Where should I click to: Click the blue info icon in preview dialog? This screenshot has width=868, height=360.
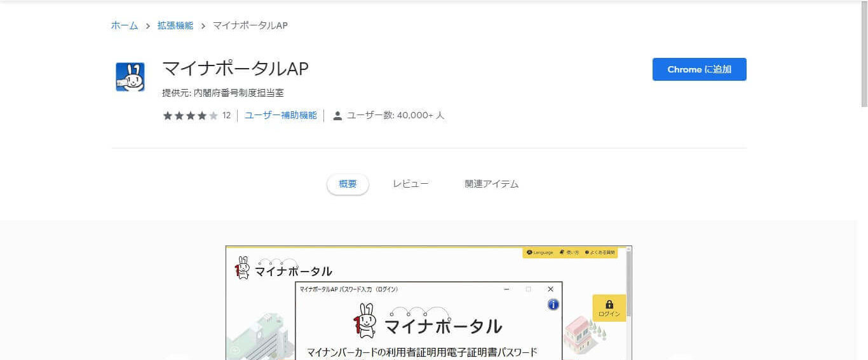pyautogui.click(x=553, y=305)
